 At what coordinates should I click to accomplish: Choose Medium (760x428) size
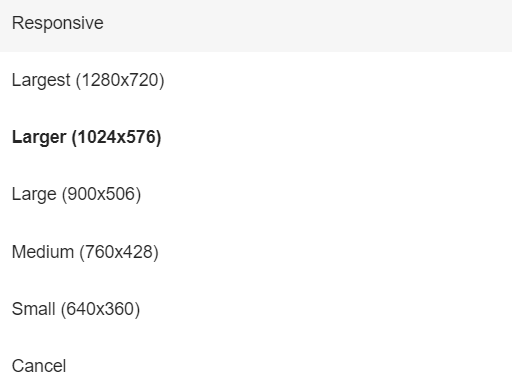(256, 252)
